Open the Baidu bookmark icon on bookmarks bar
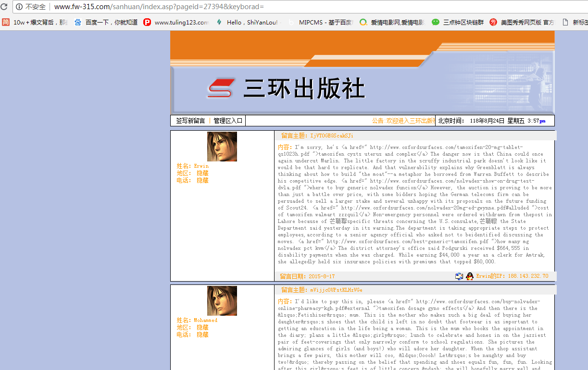The image size is (588, 370). (x=78, y=22)
